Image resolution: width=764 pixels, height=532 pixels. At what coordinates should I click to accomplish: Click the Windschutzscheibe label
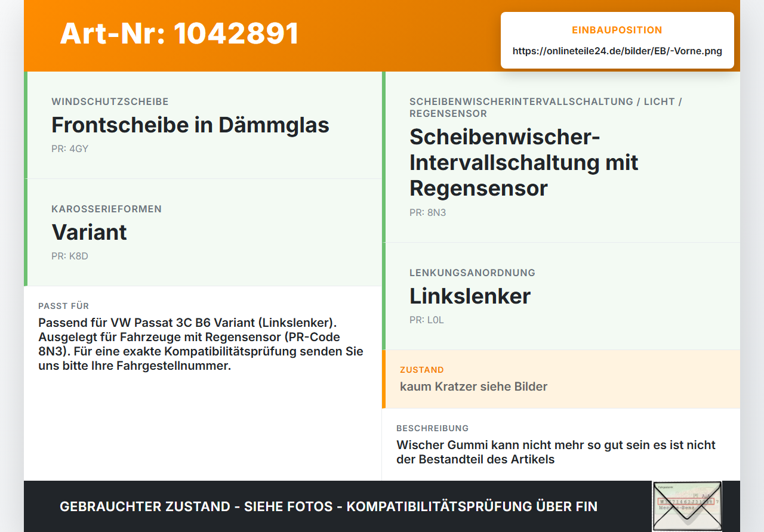tap(110, 102)
